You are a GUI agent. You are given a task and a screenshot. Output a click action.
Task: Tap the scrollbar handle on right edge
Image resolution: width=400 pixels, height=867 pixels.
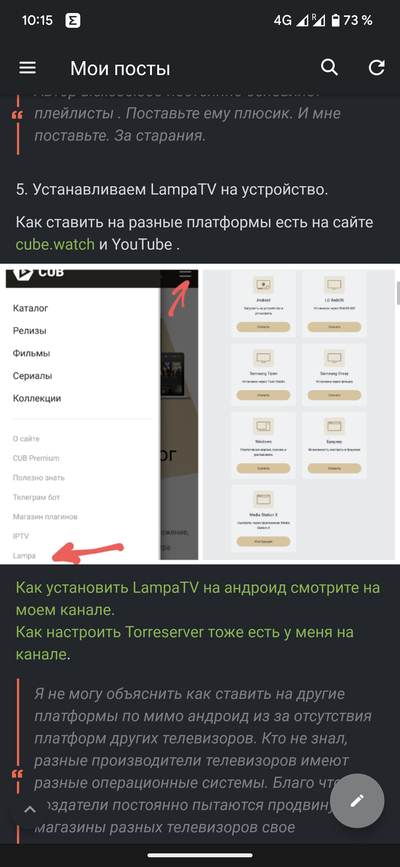[x=397, y=293]
